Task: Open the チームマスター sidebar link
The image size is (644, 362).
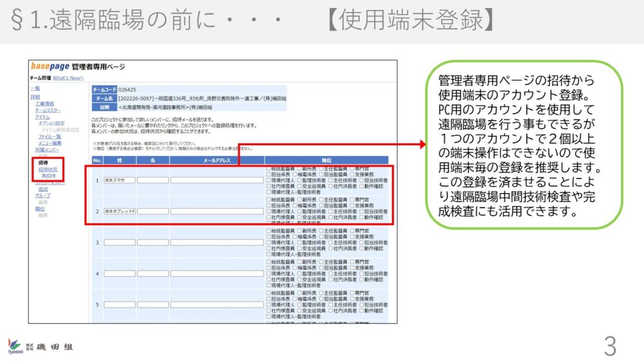Action: [48, 110]
